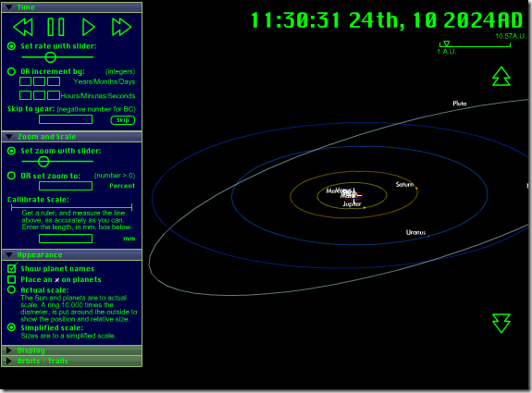The width and height of the screenshot is (532, 393).
Task: Click the down double-arrow tilt icon
Action: click(x=501, y=323)
